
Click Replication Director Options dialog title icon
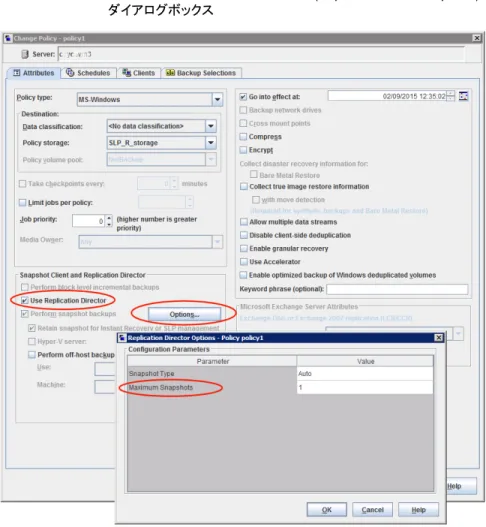pos(122,337)
